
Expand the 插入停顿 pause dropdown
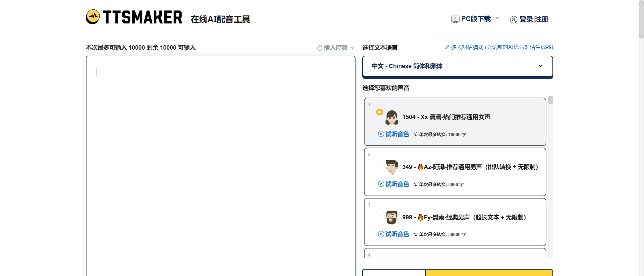click(x=335, y=48)
